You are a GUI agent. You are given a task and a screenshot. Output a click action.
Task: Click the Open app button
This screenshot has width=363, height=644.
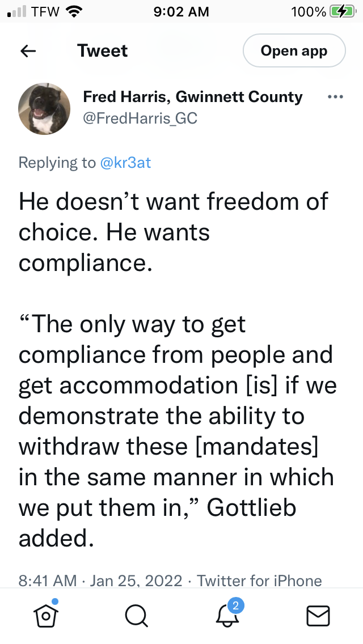coord(294,51)
